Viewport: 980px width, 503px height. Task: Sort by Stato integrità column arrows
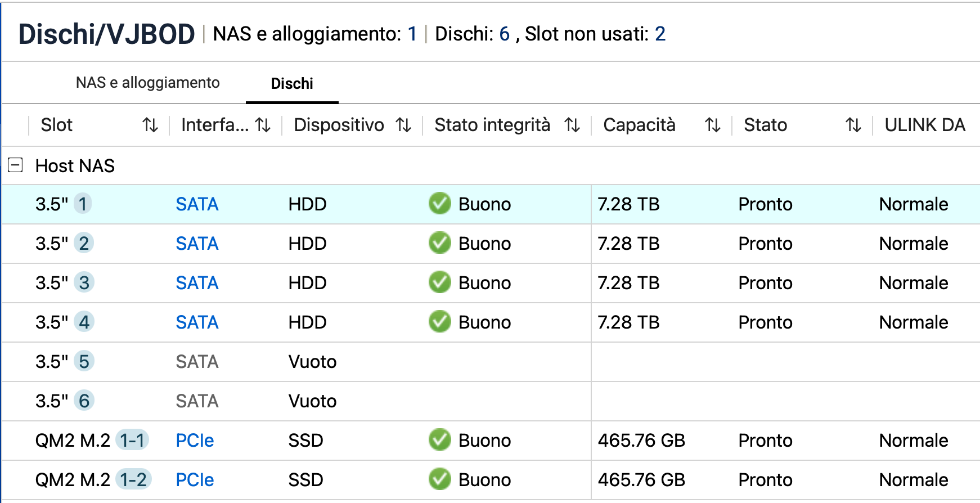(572, 125)
